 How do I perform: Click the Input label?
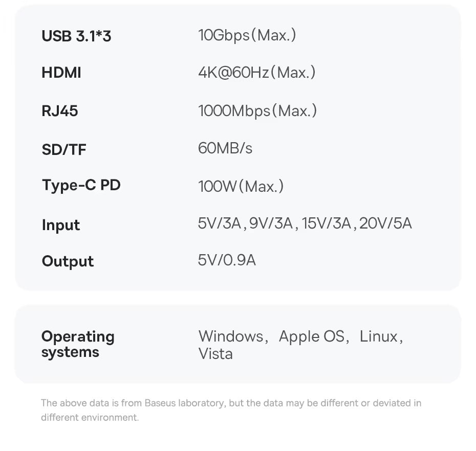pos(61,225)
